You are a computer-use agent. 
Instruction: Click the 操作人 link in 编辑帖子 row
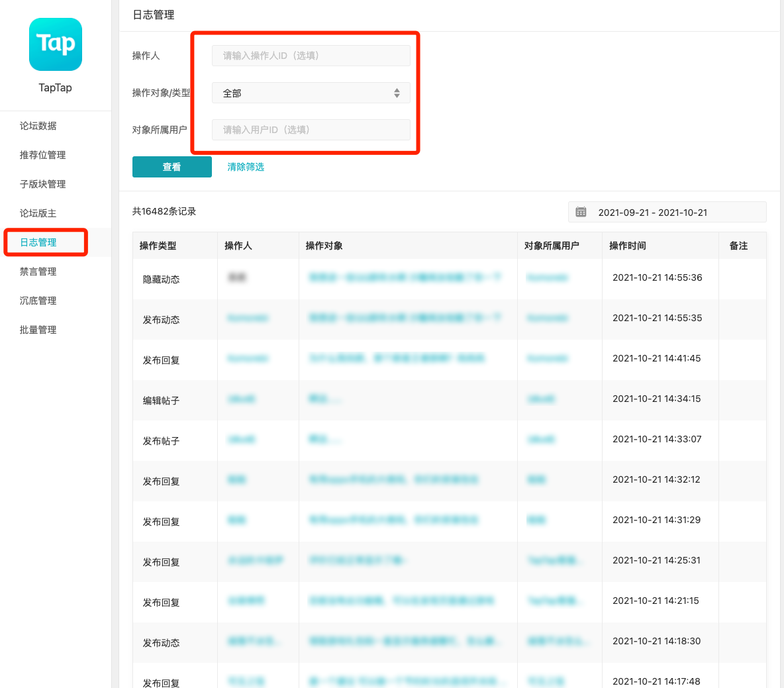241,399
